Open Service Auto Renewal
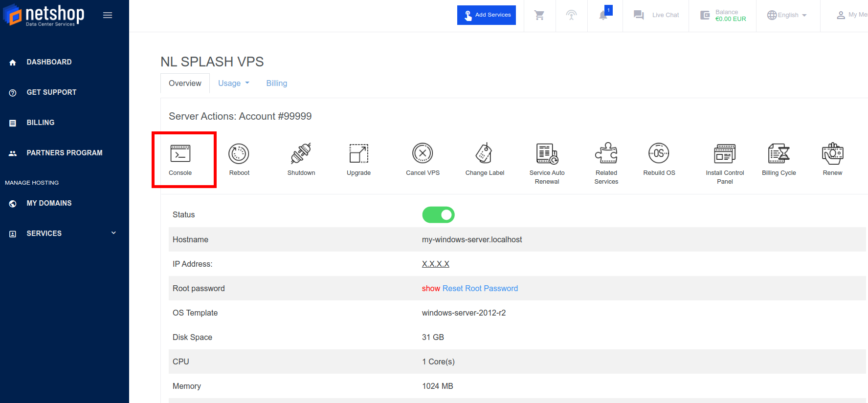868x403 pixels. tap(547, 164)
